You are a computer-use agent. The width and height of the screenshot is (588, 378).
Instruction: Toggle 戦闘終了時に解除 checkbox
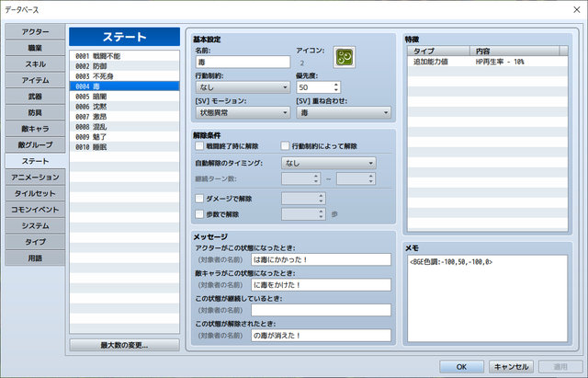pos(199,146)
